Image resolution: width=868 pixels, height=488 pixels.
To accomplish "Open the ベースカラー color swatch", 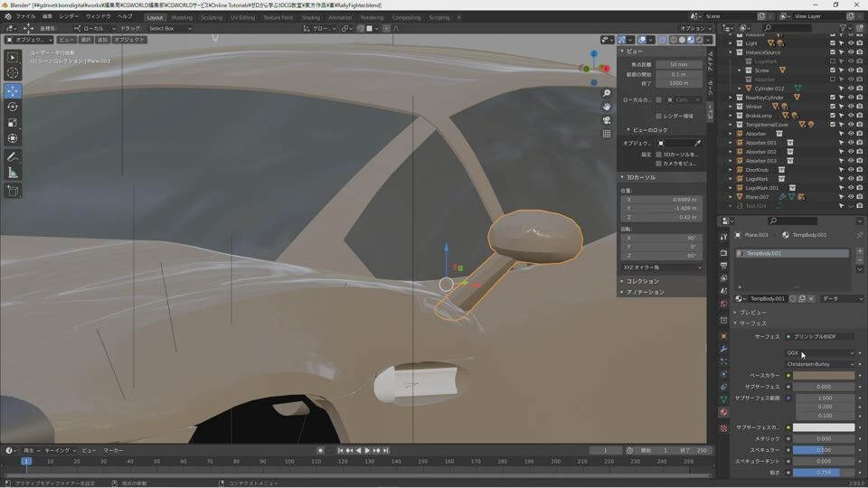I will click(823, 375).
